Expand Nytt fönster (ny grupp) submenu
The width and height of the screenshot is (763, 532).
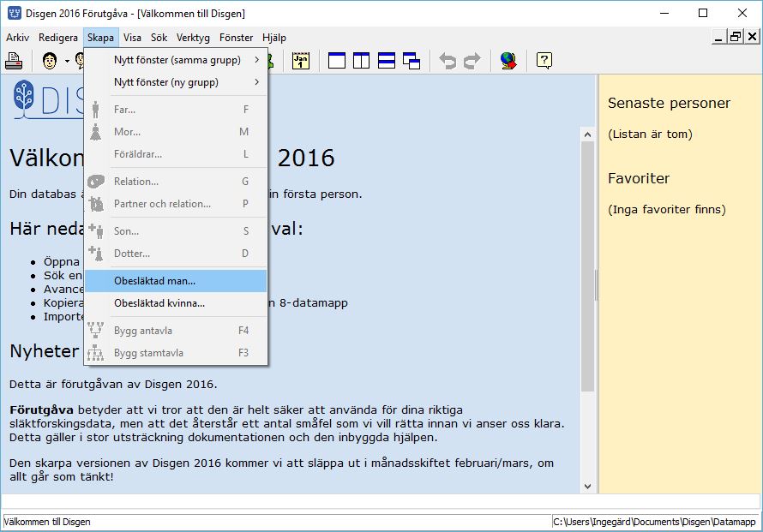coord(176,82)
